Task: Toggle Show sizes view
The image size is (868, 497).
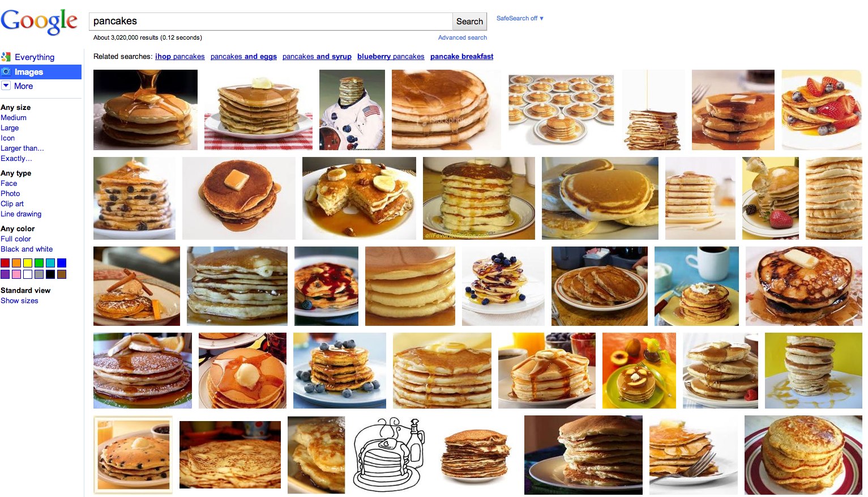Action: pyautogui.click(x=19, y=300)
